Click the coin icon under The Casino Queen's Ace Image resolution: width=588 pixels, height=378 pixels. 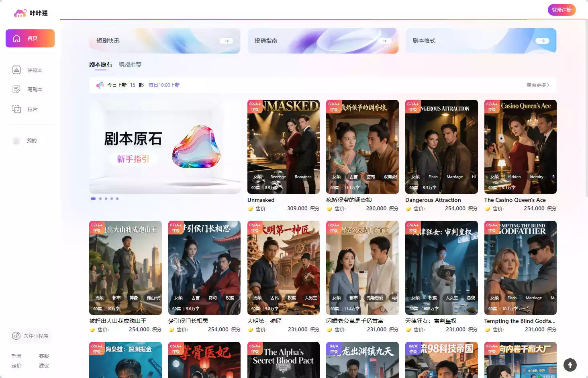[x=488, y=209]
